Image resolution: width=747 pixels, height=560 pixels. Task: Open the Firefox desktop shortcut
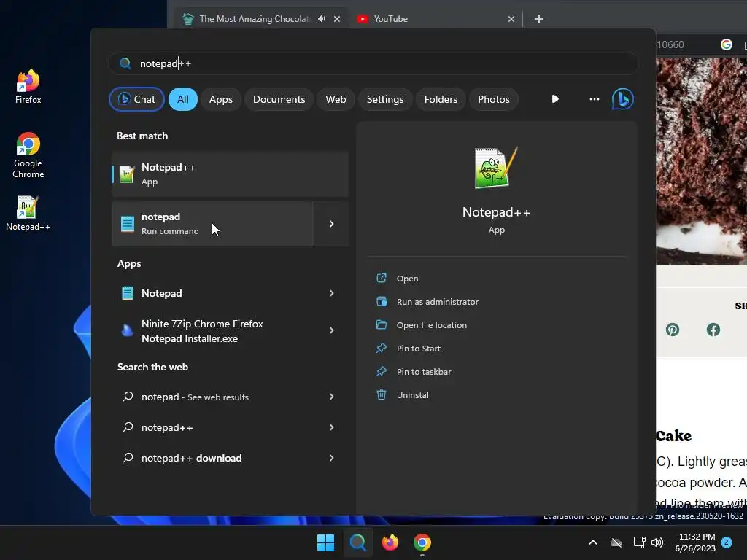pyautogui.click(x=28, y=86)
